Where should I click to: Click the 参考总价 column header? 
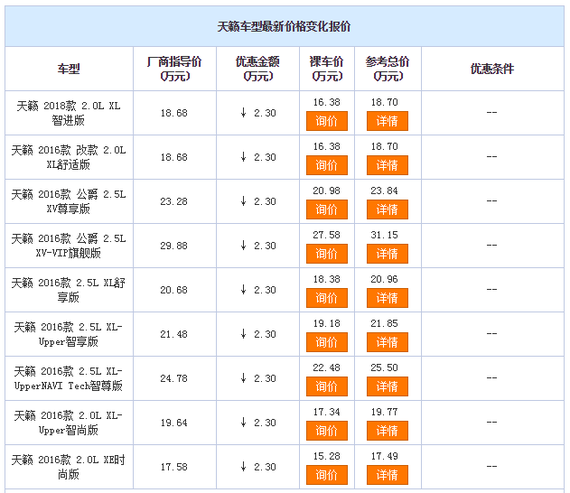point(388,69)
